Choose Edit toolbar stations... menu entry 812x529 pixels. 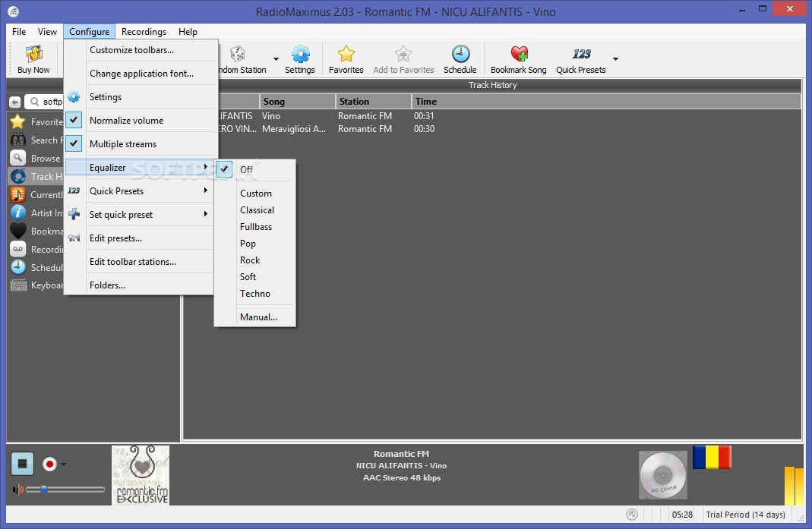click(x=140, y=261)
